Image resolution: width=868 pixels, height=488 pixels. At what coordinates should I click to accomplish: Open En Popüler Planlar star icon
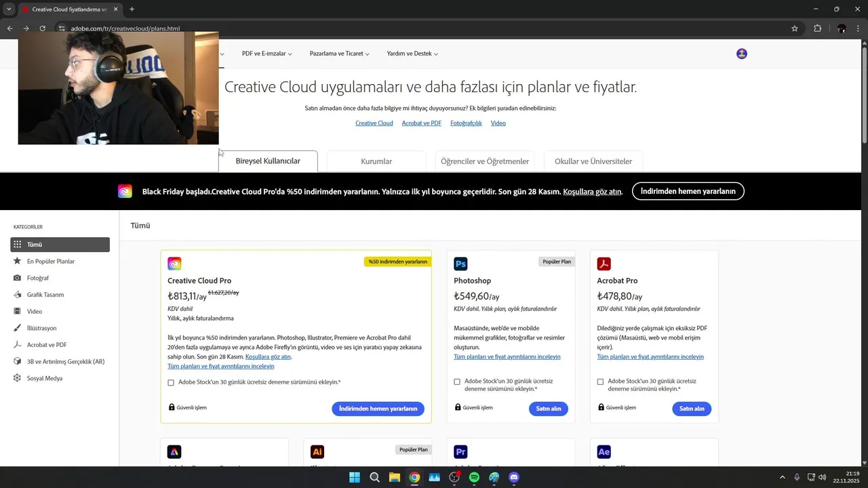tap(18, 261)
